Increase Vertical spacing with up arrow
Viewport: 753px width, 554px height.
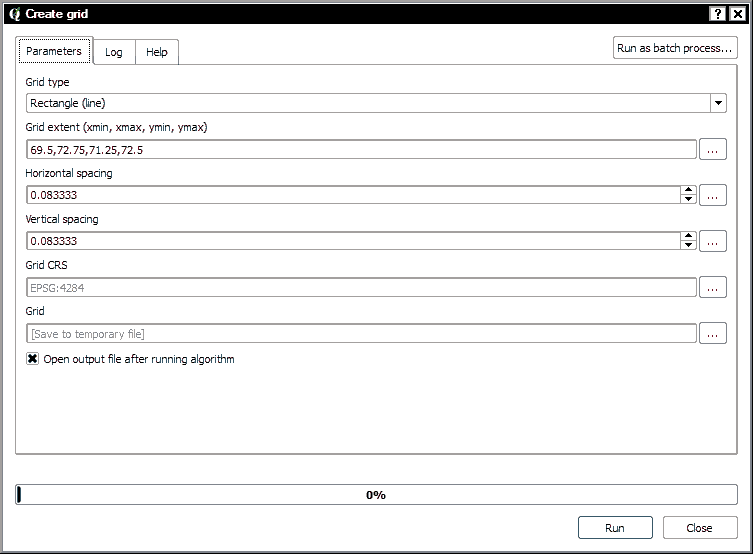(688, 236)
